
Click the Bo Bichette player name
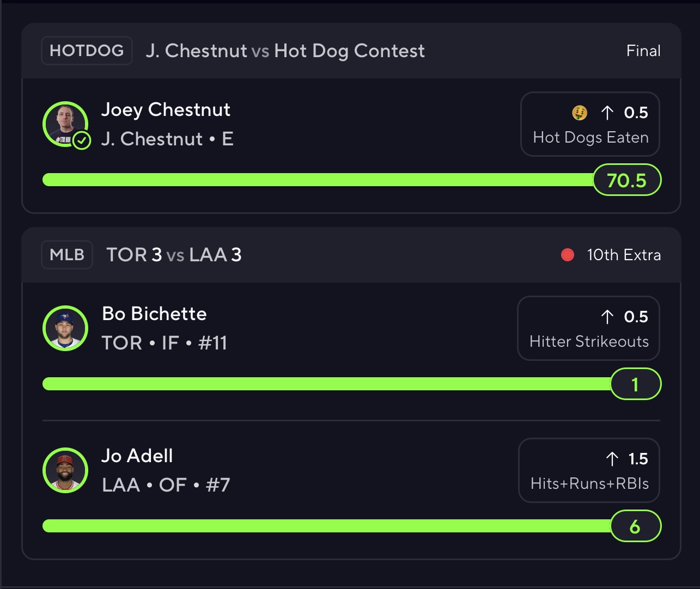[155, 314]
